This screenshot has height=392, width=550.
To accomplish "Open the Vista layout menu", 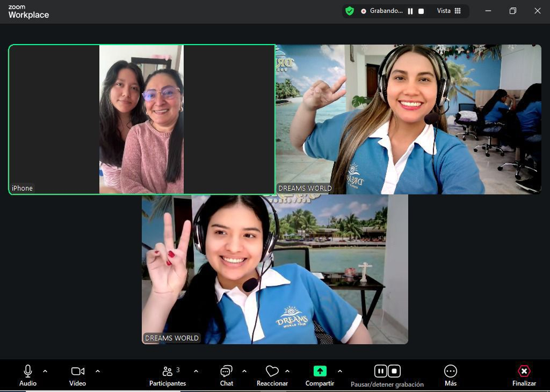I will tap(448, 11).
